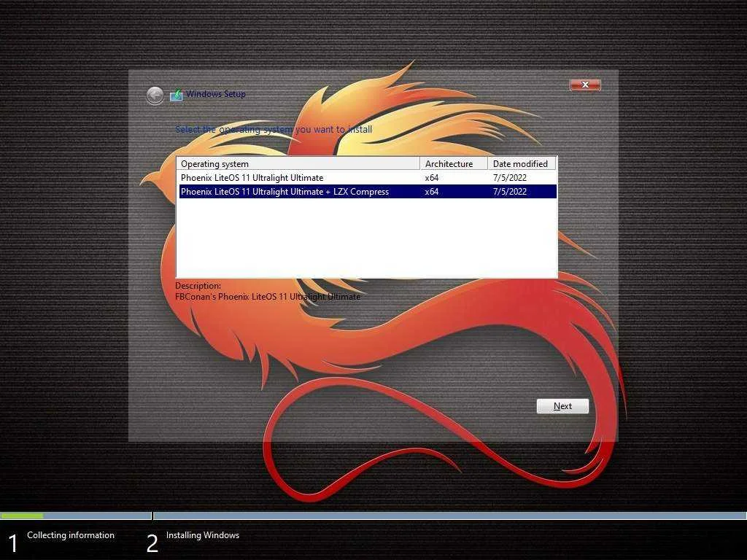747x560 pixels.
Task: Click the FBConan's description text
Action: 268,297
